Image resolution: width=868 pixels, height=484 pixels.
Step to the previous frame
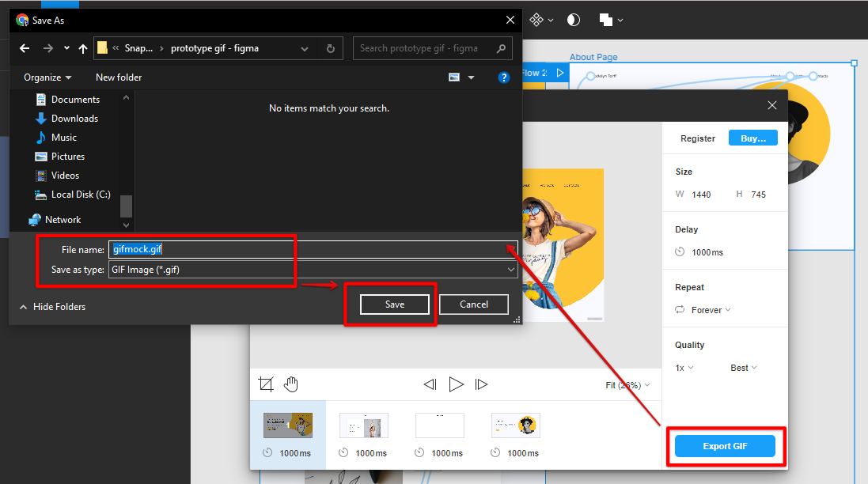(430, 384)
